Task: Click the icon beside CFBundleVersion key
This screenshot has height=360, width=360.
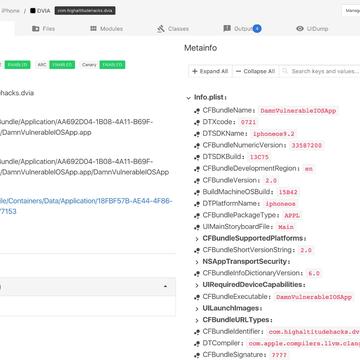Action: (x=197, y=180)
